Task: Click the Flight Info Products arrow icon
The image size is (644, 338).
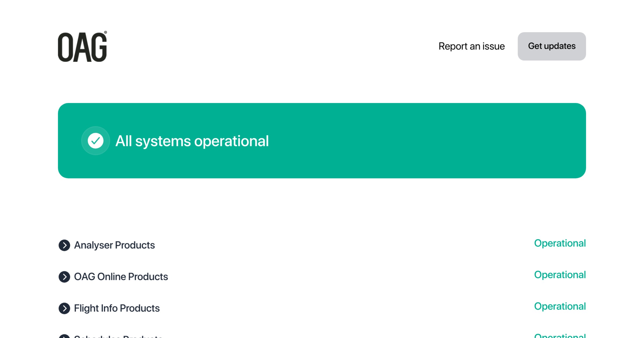Action: 64,308
